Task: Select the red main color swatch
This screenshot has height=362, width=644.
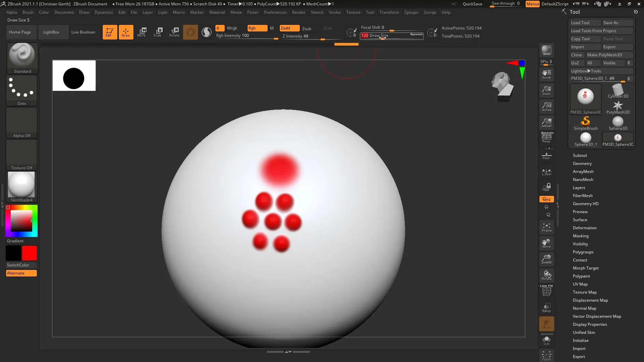Action: click(30, 253)
